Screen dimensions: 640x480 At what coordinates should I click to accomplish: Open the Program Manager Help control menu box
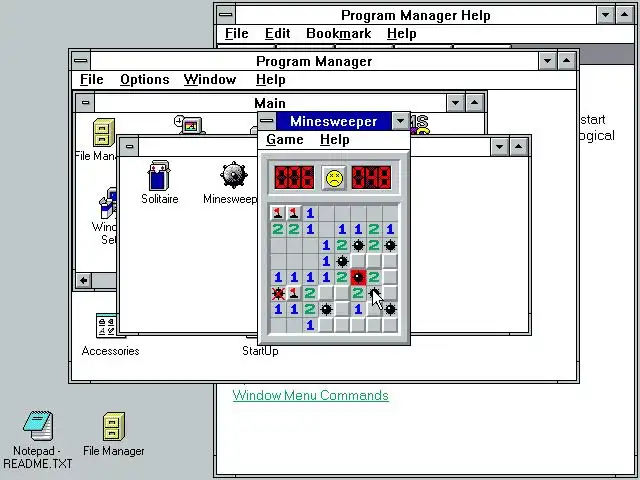point(226,15)
